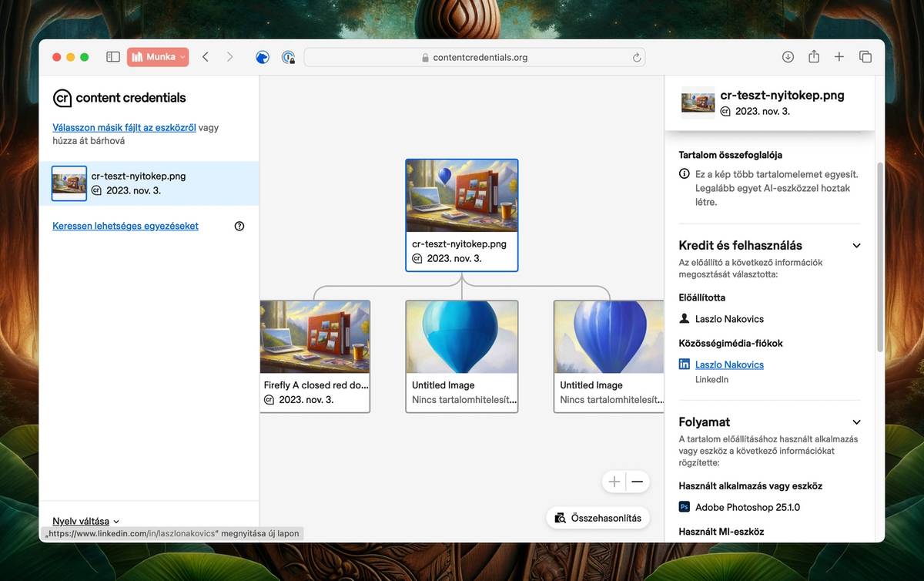The image size is (924, 581).
Task: Select the middle Untitled Image balloon node
Action: (462, 356)
